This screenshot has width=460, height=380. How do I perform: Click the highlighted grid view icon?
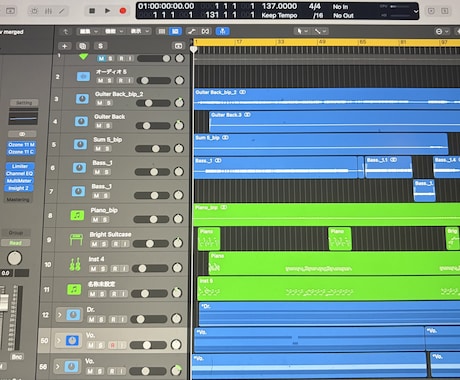[175, 31]
